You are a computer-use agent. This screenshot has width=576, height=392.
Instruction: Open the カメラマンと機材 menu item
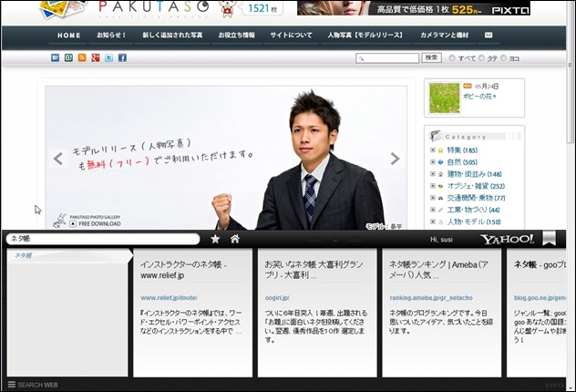point(445,36)
